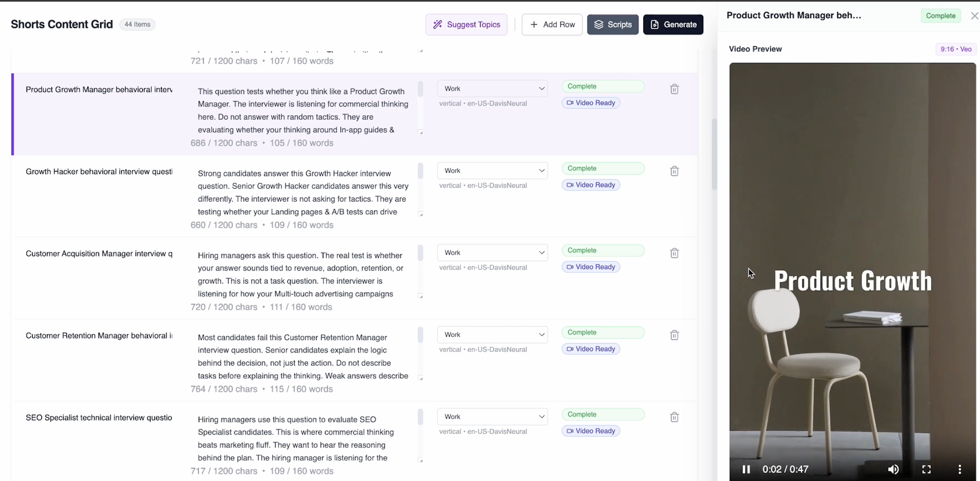Click '764 / 1200 chars' counter text
The width and height of the screenshot is (980, 481).
224,389
